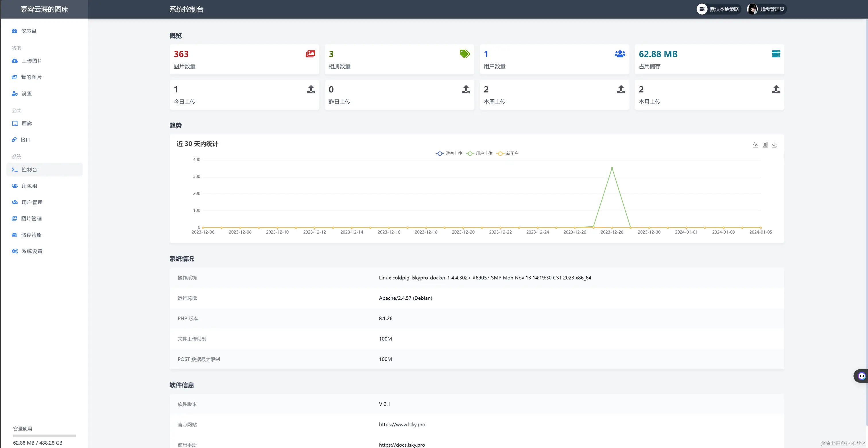
Task: Toggle 新用户 series in chart legend
Action: coord(508,153)
